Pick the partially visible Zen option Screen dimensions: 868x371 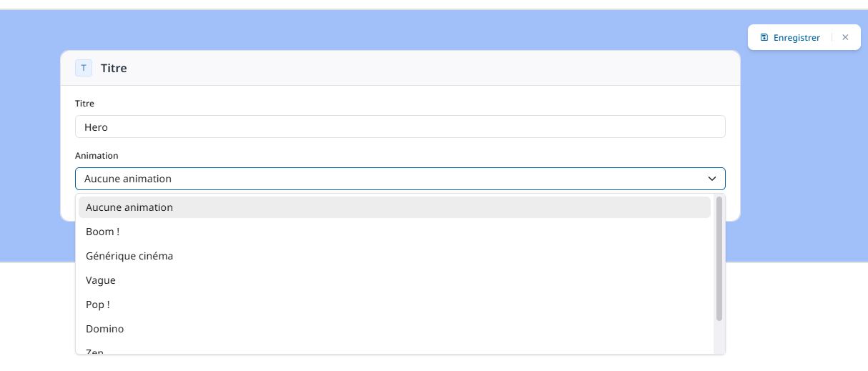(x=95, y=350)
